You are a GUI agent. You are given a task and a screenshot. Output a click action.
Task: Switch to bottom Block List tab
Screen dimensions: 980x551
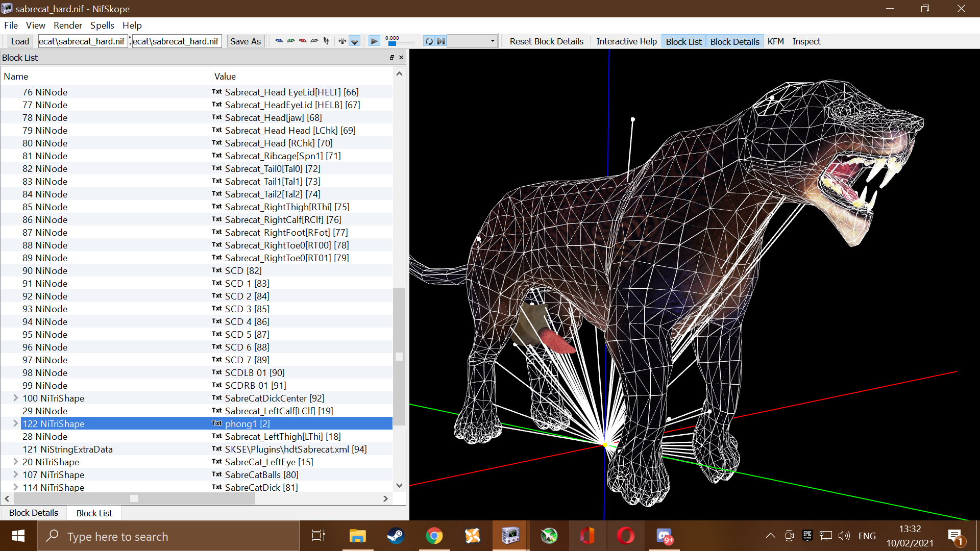[94, 513]
